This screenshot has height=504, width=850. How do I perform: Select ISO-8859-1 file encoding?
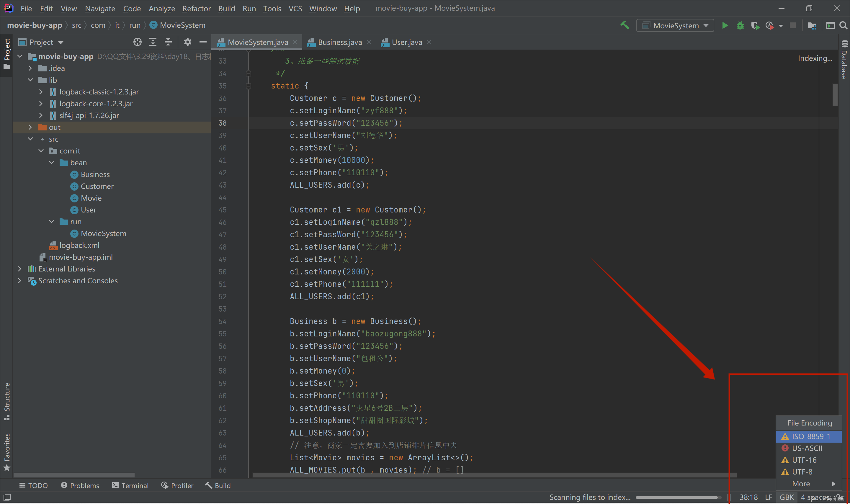[x=810, y=436]
